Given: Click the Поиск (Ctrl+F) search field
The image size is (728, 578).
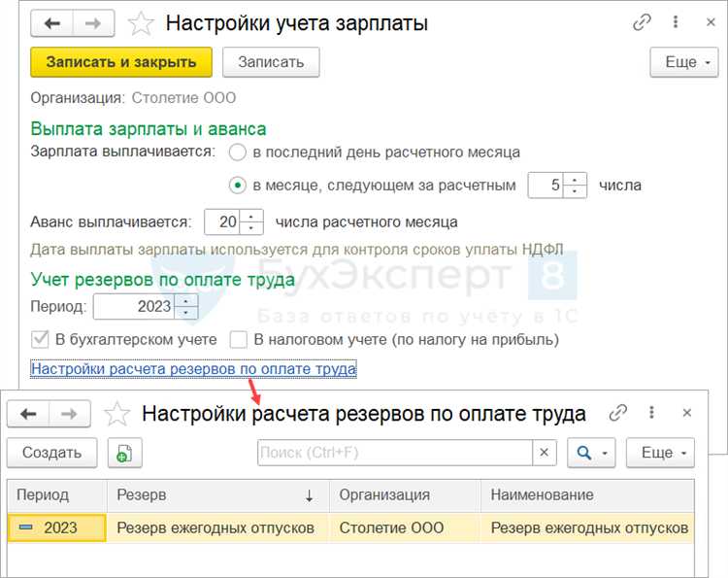Looking at the screenshot, I should (x=395, y=453).
